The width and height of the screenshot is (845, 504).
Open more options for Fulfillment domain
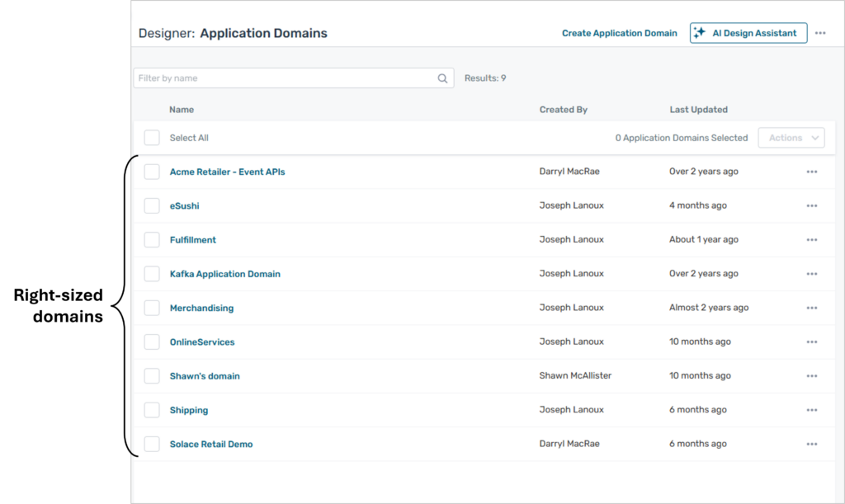pos(811,240)
